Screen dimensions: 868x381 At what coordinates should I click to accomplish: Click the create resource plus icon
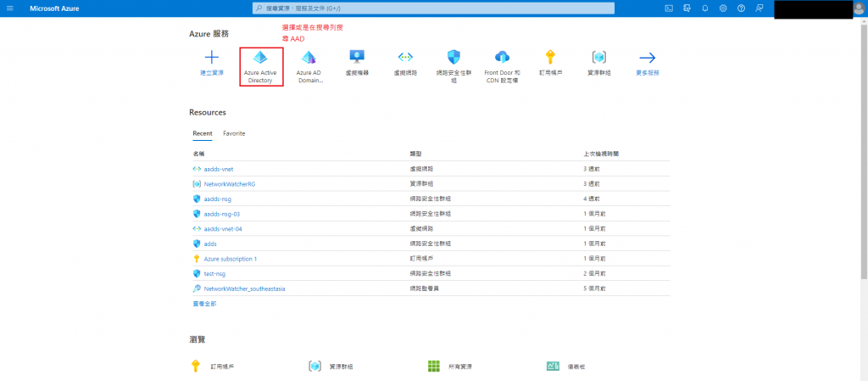point(212,57)
